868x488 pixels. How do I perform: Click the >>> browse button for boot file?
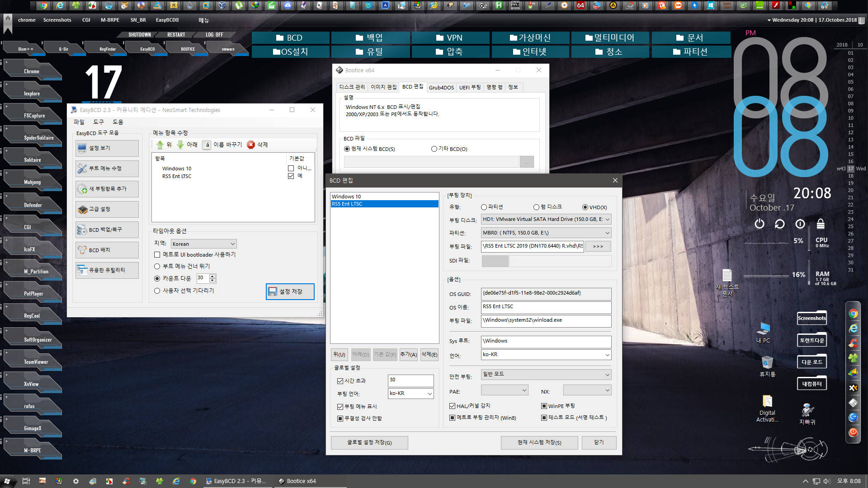(x=598, y=246)
